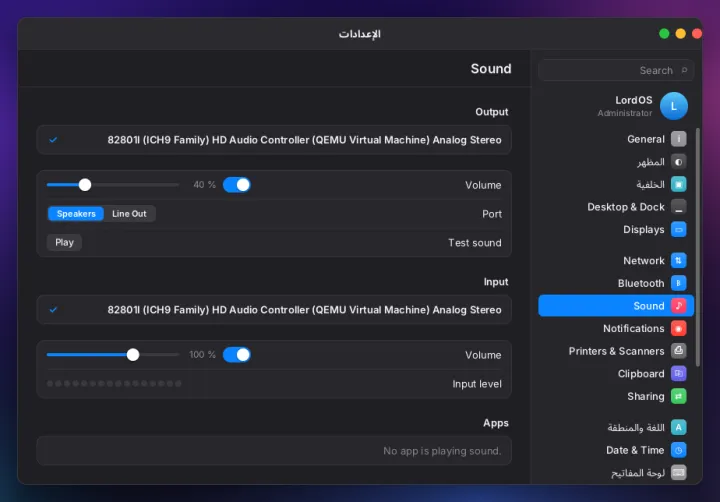
Task: Click the No app is playing sound text
Action: click(442, 451)
